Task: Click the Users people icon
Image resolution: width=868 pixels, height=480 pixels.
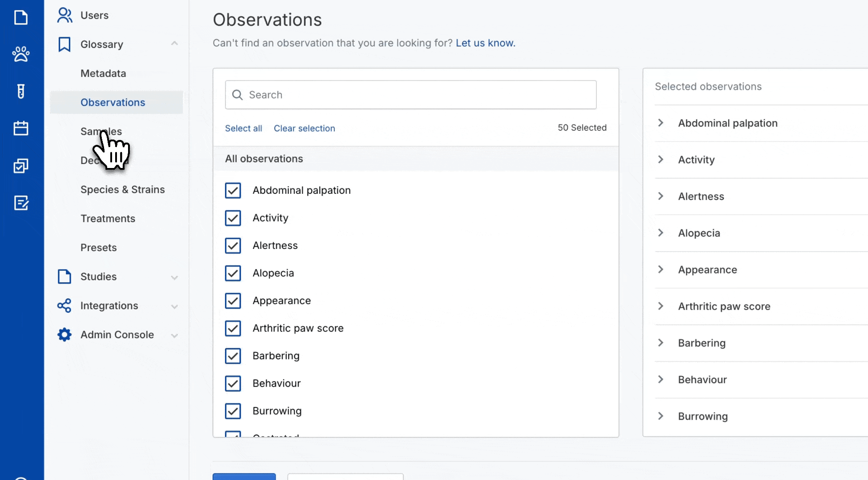Action: coord(64,15)
